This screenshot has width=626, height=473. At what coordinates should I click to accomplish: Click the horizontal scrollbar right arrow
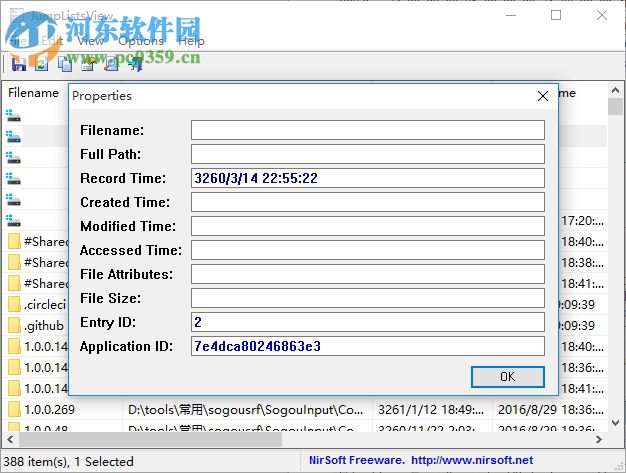599,439
